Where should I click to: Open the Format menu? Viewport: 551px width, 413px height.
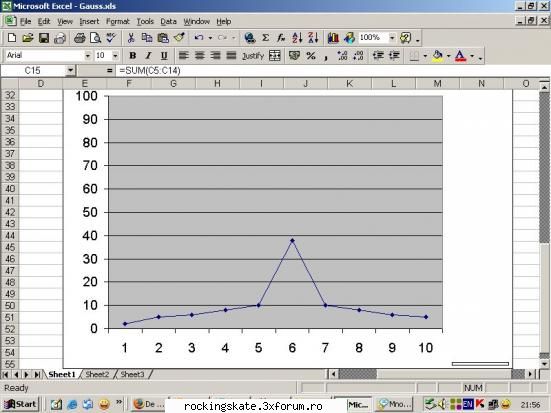click(x=118, y=22)
